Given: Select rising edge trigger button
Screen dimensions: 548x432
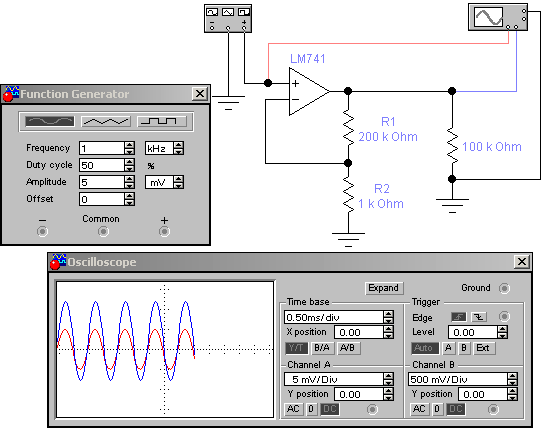Looking at the screenshot, I should pos(459,317).
